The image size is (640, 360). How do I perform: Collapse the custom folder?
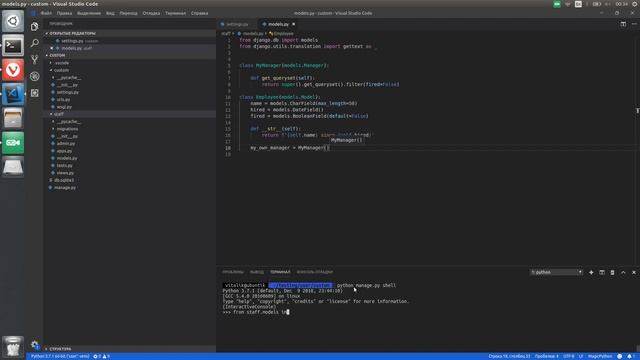tap(61, 70)
